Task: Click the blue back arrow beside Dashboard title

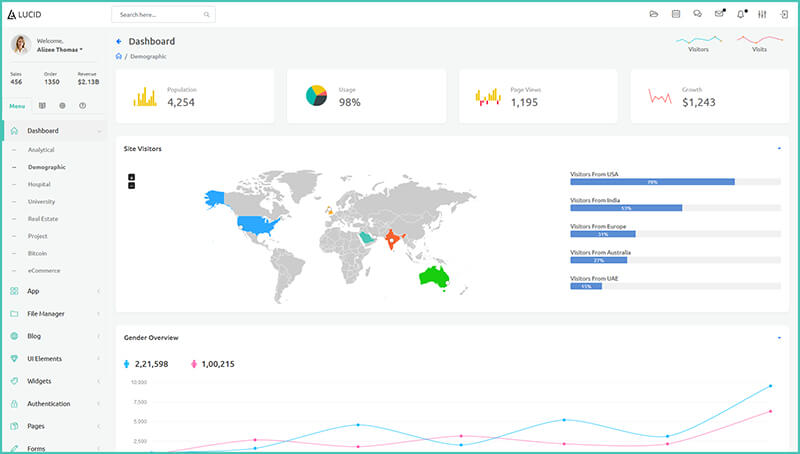Action: 119,42
